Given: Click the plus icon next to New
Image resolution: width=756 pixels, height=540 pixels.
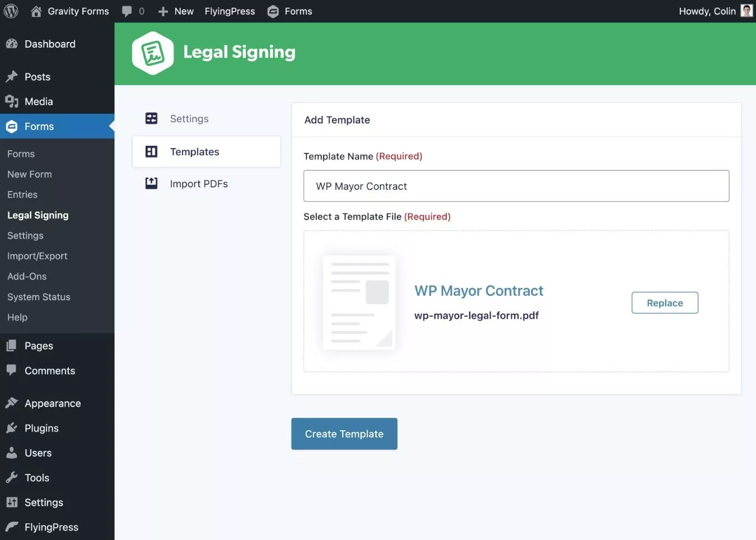Looking at the screenshot, I should point(163,11).
